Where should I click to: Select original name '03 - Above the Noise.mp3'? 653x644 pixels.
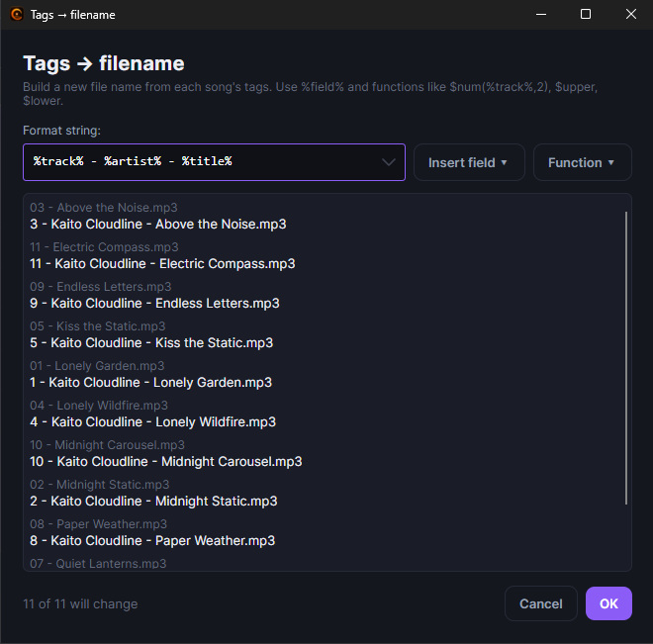(x=104, y=208)
